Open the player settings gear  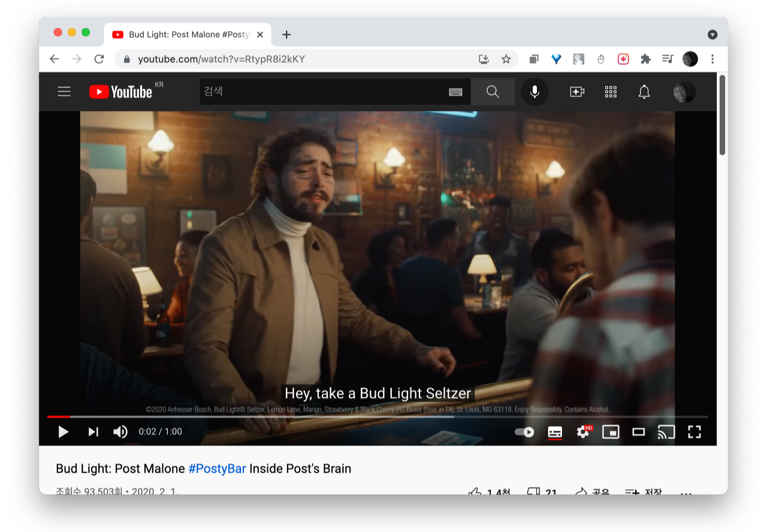[x=584, y=431]
